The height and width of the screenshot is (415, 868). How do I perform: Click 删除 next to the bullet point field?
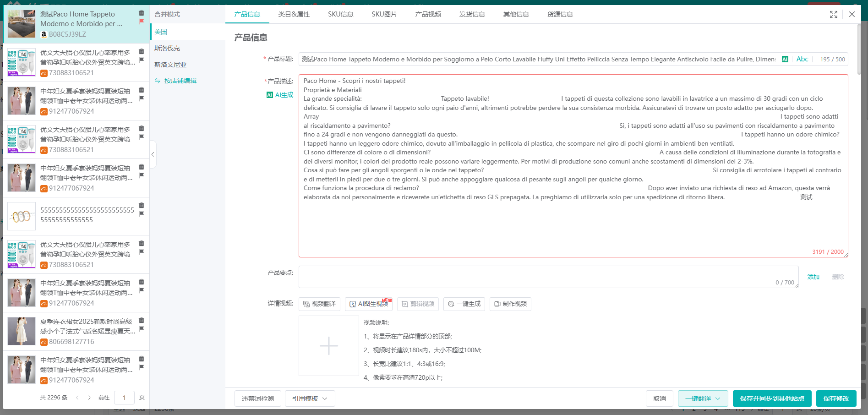pos(838,277)
